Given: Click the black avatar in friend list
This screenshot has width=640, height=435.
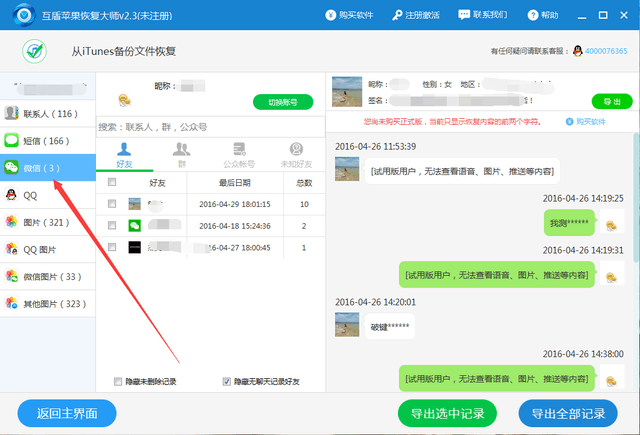Looking at the screenshot, I should [134, 247].
